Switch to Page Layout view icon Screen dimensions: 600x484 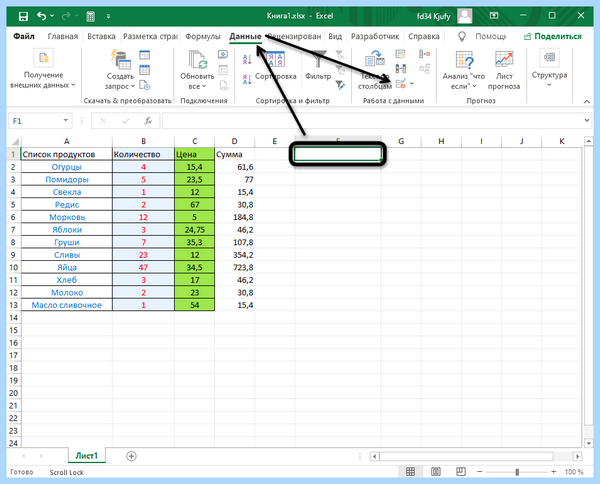436,472
